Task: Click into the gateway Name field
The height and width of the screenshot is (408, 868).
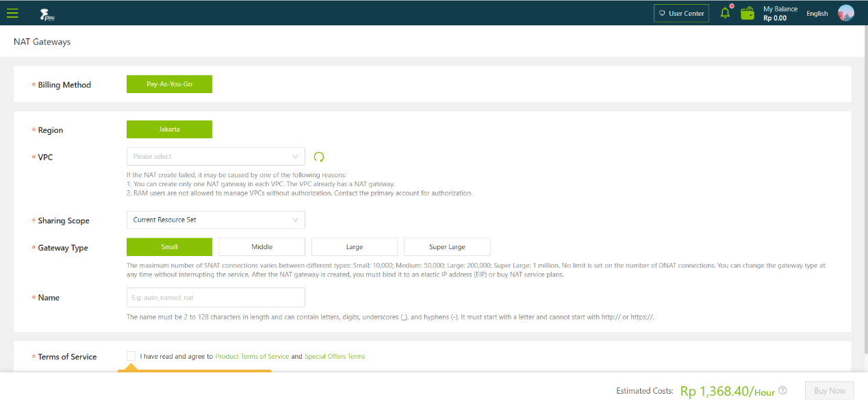Action: pos(216,298)
